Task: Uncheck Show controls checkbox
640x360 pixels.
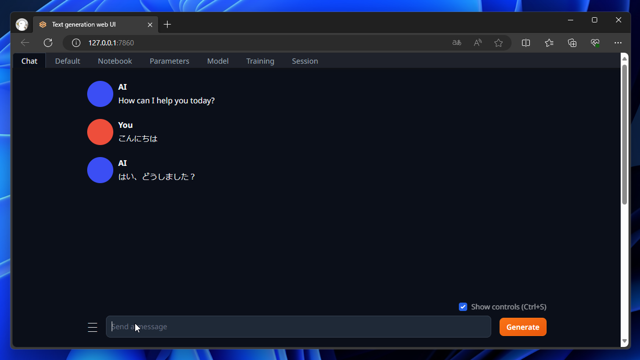Action: pos(463,307)
